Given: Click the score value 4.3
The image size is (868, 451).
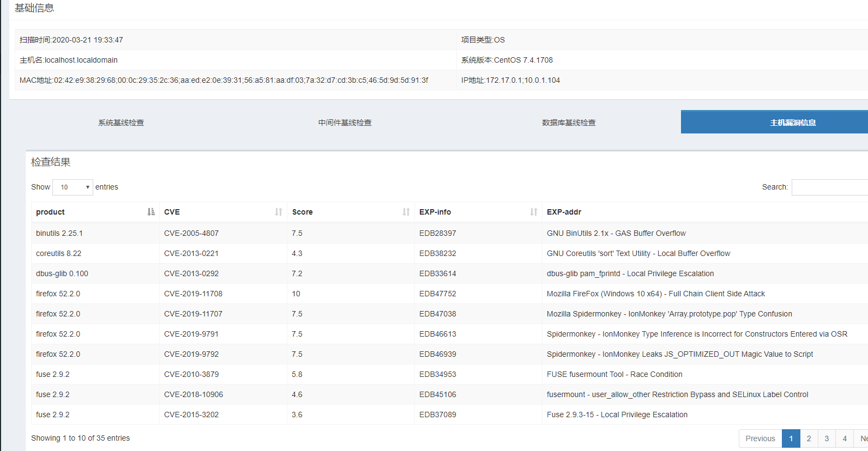Looking at the screenshot, I should click(x=297, y=253).
